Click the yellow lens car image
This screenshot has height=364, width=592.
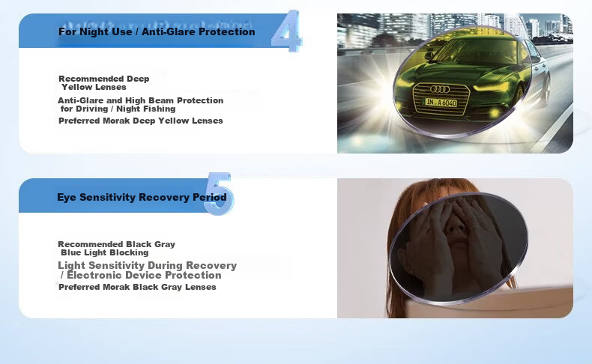(x=455, y=83)
